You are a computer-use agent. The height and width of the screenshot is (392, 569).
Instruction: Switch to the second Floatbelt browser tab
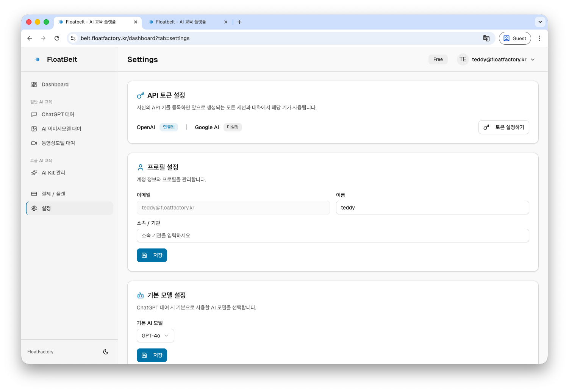tap(181, 22)
